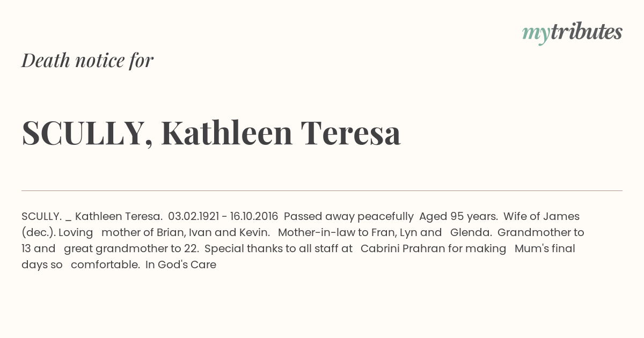Click the closing 'In God's Care' text
This screenshot has width=644, height=338.
click(x=181, y=264)
